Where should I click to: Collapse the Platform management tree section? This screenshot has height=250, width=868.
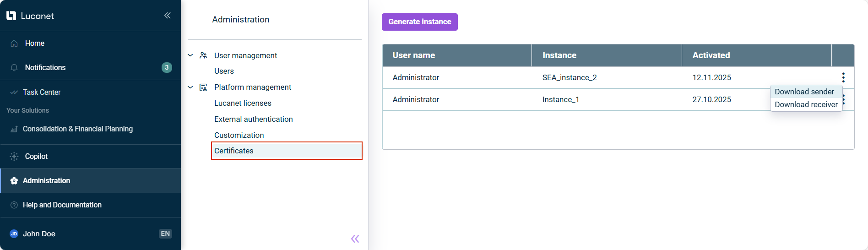pos(190,87)
